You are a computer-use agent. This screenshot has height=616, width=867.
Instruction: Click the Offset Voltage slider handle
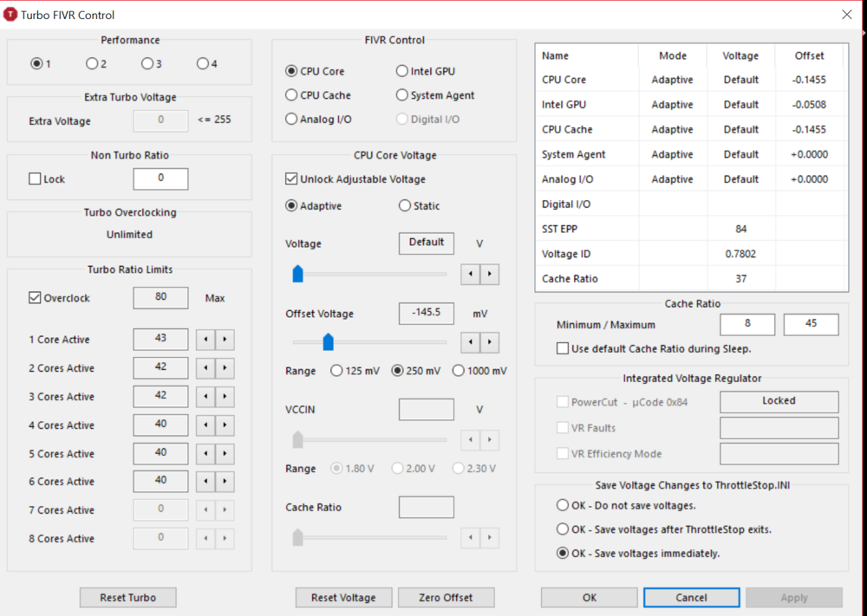tap(329, 342)
